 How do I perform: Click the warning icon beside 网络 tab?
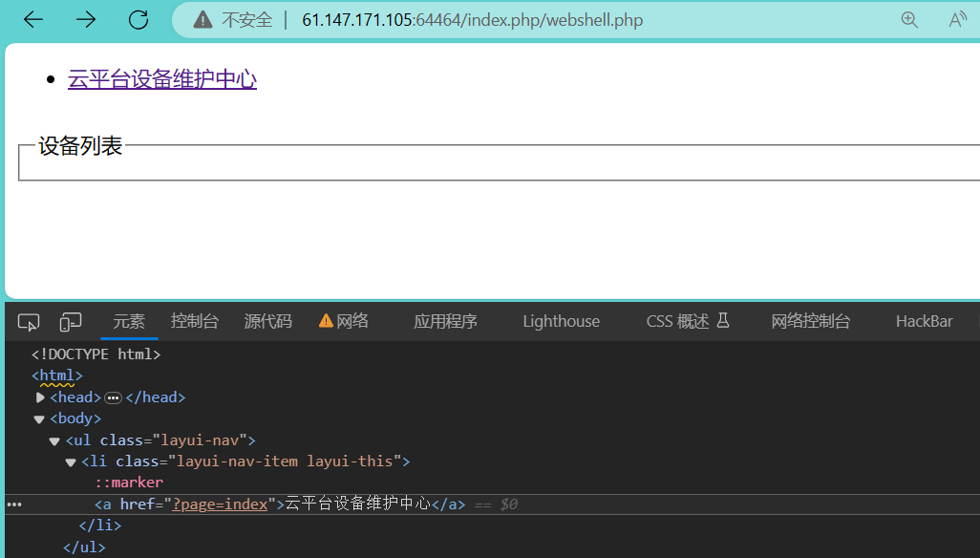pos(325,321)
